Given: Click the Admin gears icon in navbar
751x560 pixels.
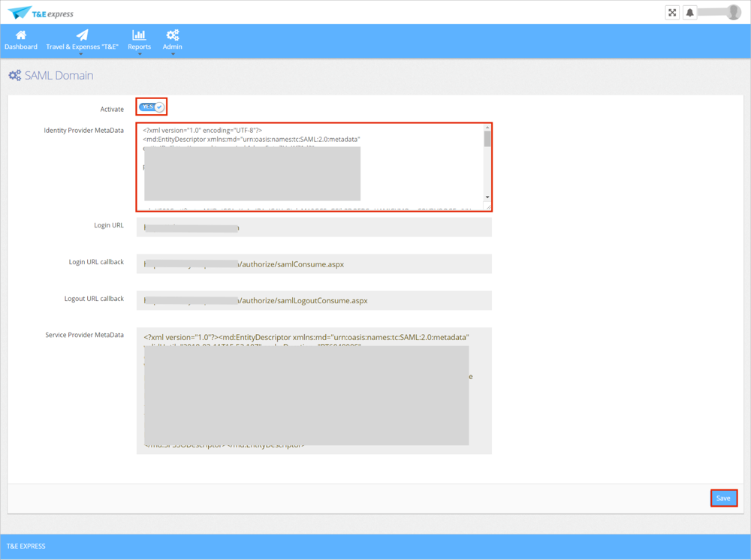Looking at the screenshot, I should point(173,35).
